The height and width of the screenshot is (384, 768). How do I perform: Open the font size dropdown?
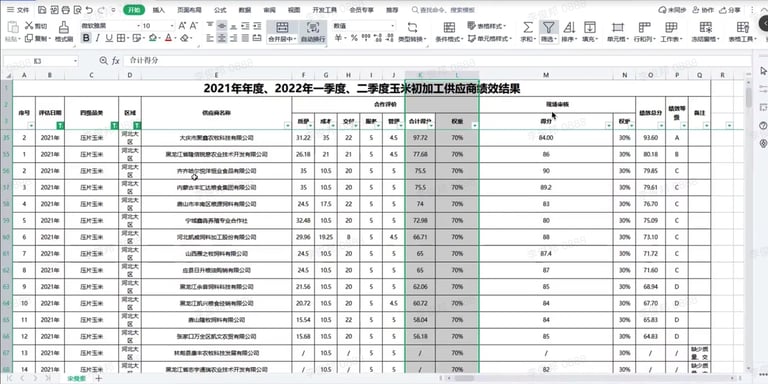point(172,26)
